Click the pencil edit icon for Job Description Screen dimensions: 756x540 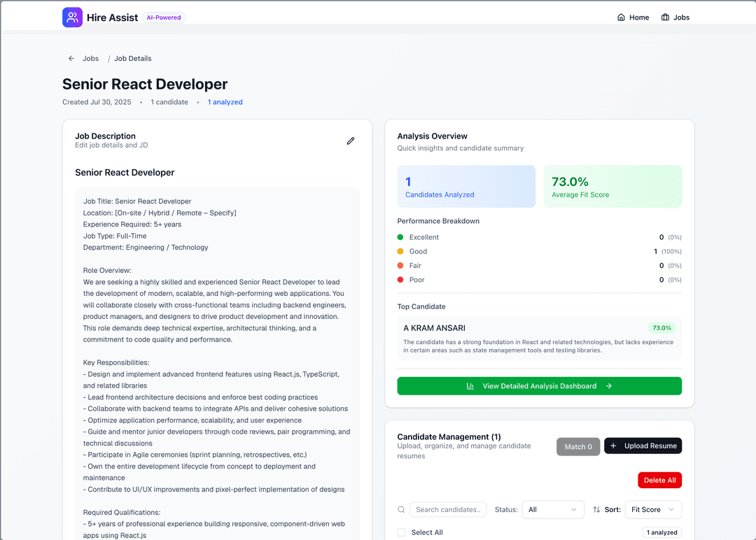pos(351,141)
